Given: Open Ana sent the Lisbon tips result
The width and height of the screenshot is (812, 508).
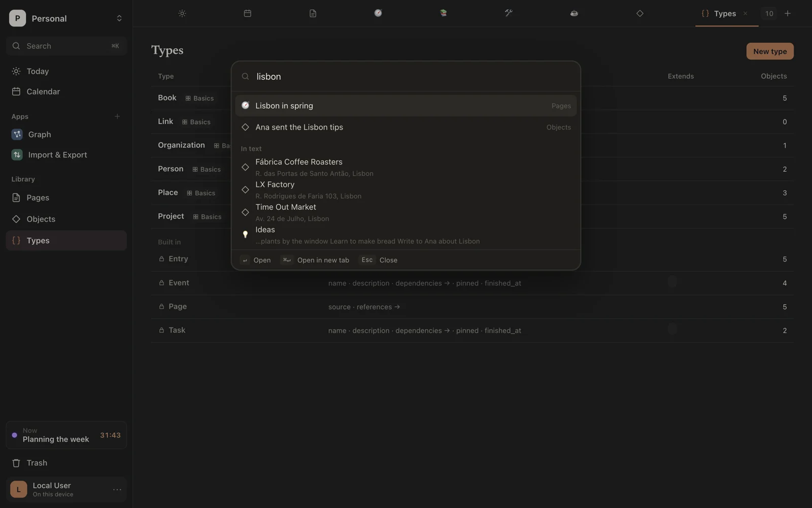Looking at the screenshot, I should click(x=406, y=128).
